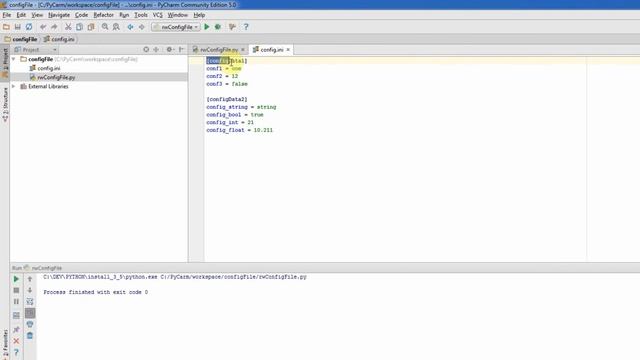Click the Settings wrench icon in toolbar
Viewport: 640px width, 360px height.
(x=232, y=27)
